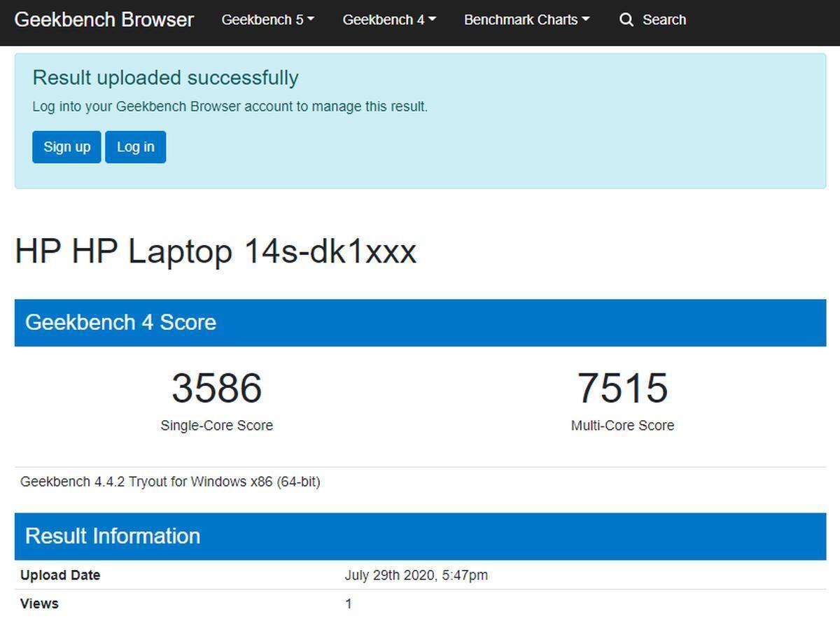
Task: Expand the Geekbench 5 dropdown menu
Action: pos(267,20)
